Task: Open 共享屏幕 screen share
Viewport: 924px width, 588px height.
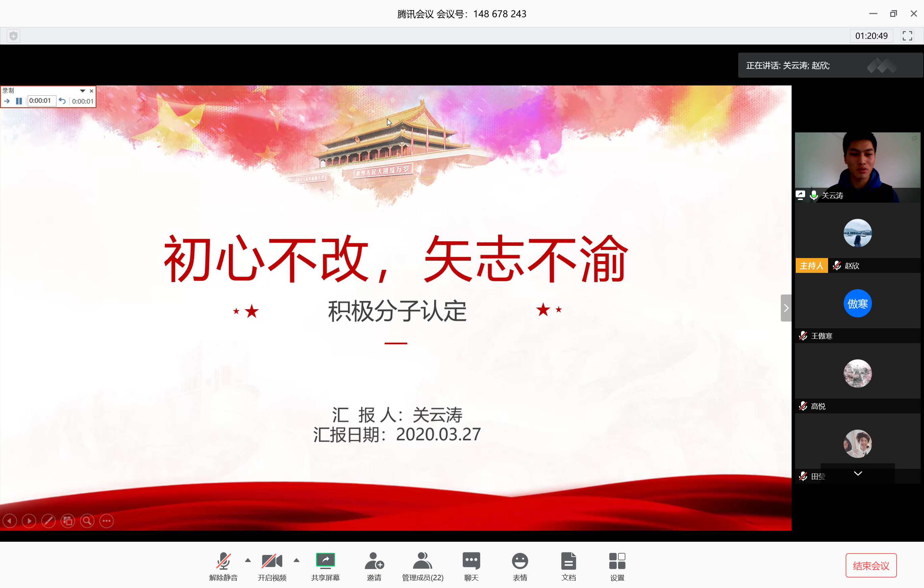Action: click(x=325, y=562)
